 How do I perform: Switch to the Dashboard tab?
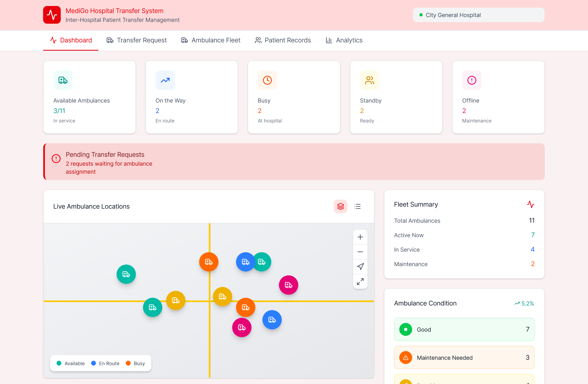point(71,40)
